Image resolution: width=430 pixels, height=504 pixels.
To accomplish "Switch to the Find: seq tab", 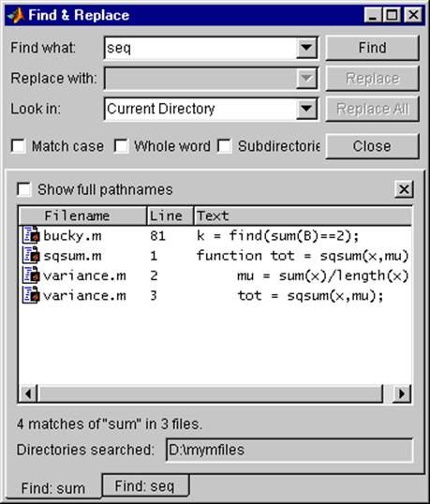I will pyautogui.click(x=145, y=485).
